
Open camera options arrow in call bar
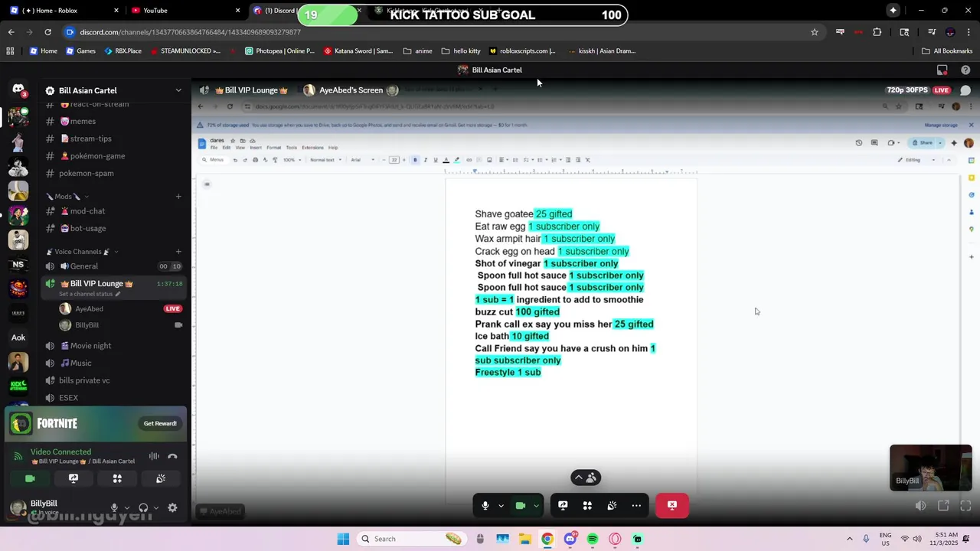point(536,505)
